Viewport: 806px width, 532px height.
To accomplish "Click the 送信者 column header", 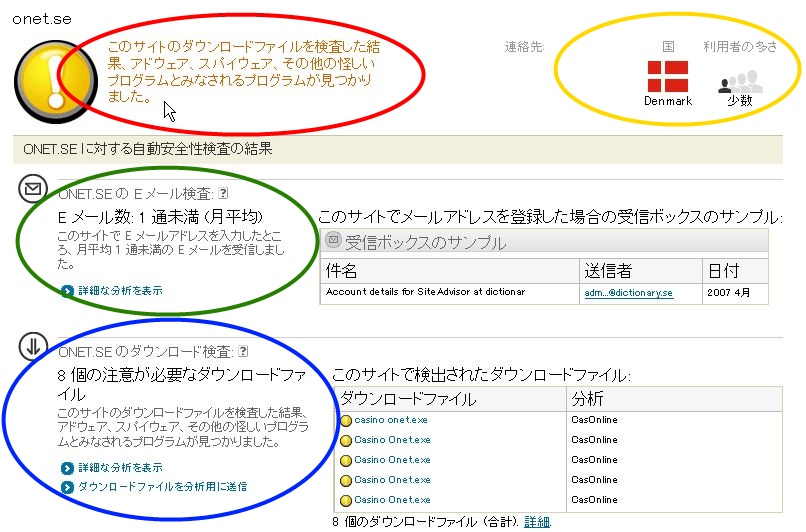I will click(608, 271).
